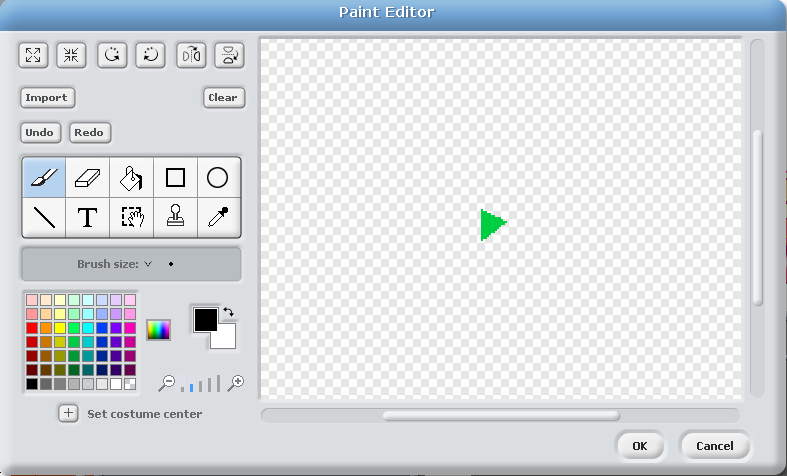
Task: Select the Rectangle tool
Action: [x=175, y=178]
